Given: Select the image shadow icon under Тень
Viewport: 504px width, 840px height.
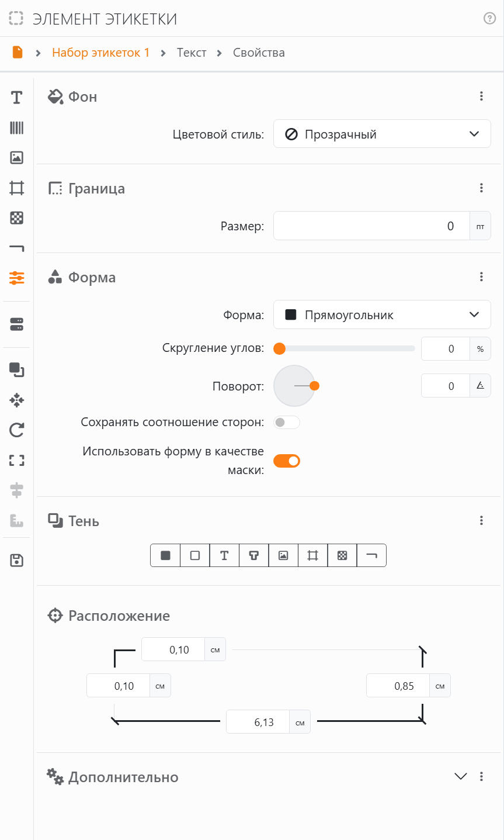Looking at the screenshot, I should click(x=283, y=555).
